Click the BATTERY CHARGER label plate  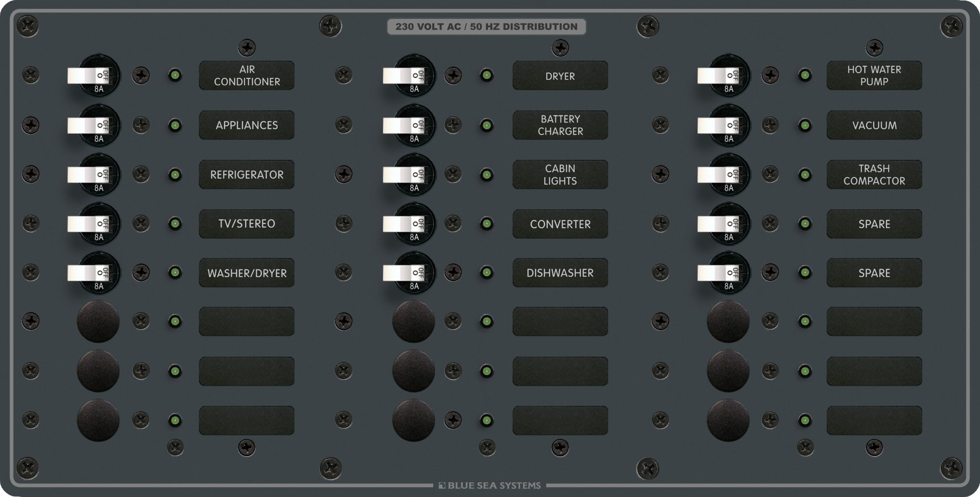point(560,125)
